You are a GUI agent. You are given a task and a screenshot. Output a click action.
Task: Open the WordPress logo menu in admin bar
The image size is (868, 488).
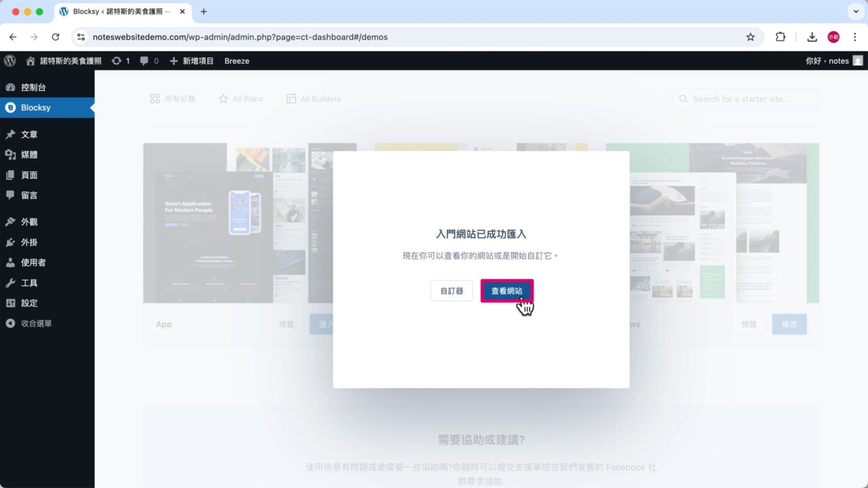pos(9,61)
